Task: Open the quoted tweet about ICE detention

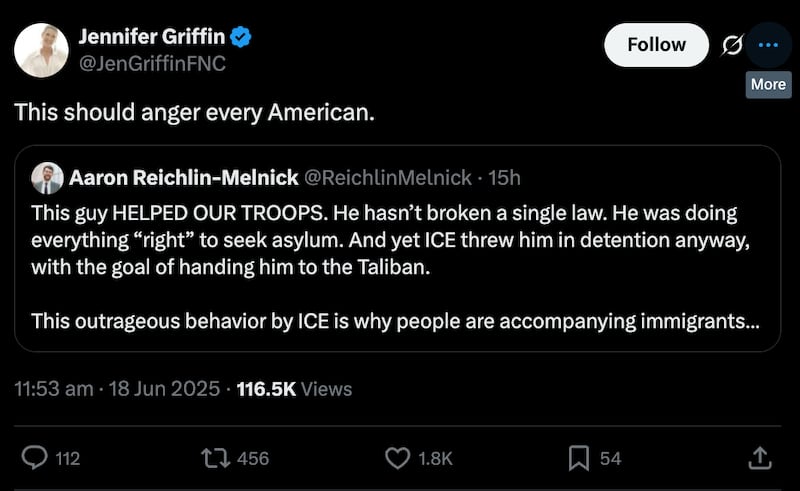Action: click(x=396, y=266)
